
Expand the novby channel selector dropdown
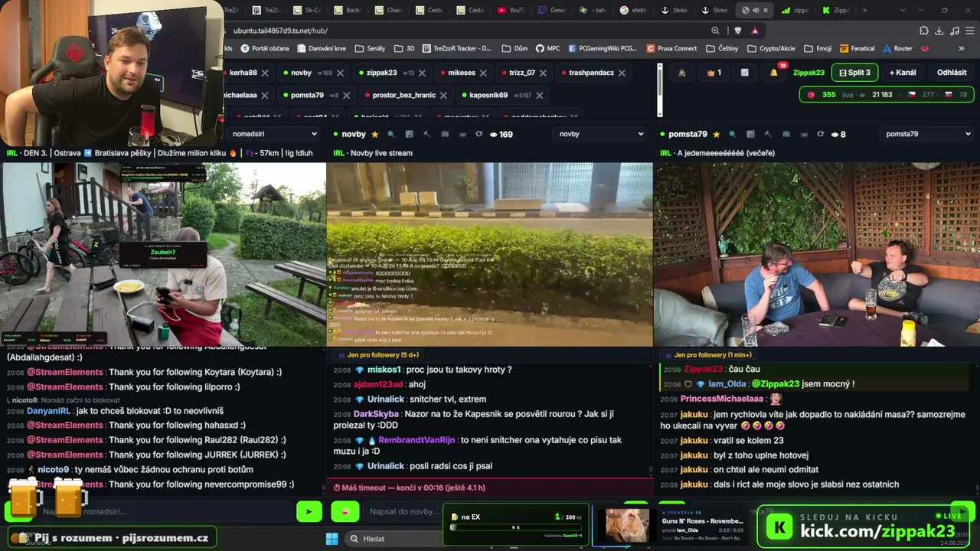click(x=601, y=134)
